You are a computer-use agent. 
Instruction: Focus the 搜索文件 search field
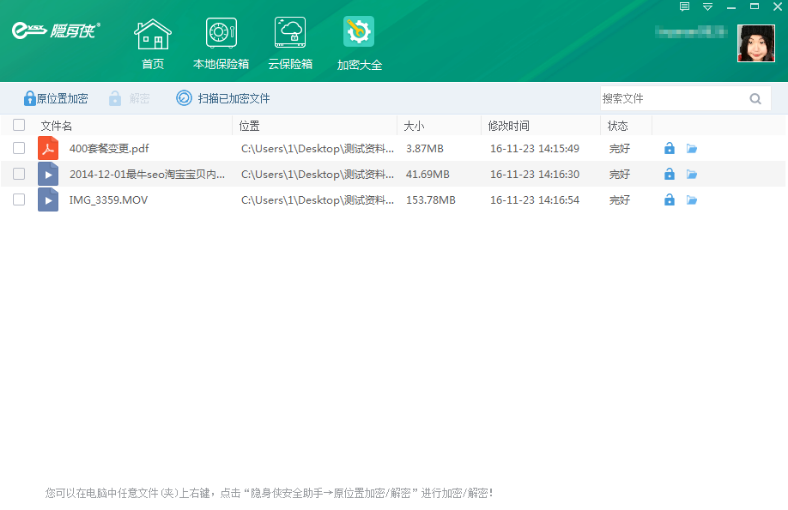(x=670, y=99)
